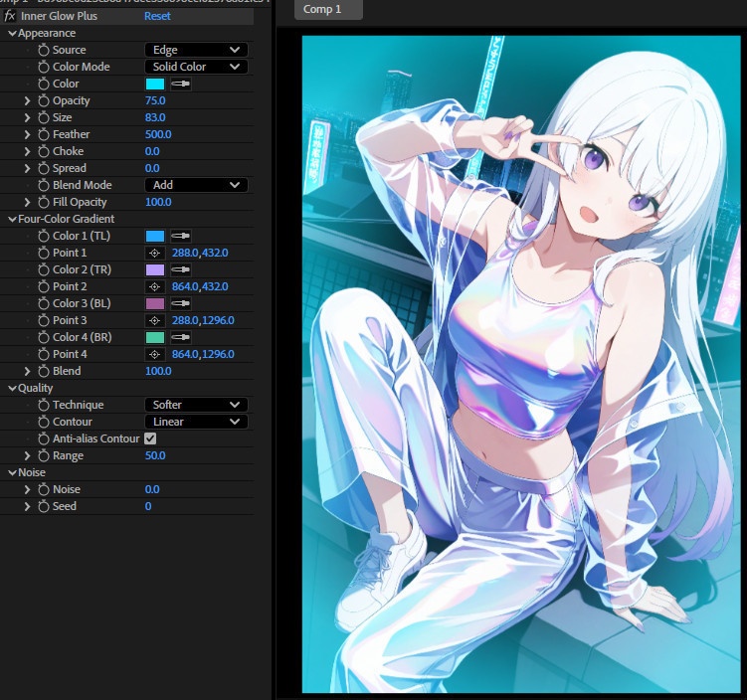The height and width of the screenshot is (700, 747).
Task: Enable the Point 1 stopwatch
Action: point(44,253)
